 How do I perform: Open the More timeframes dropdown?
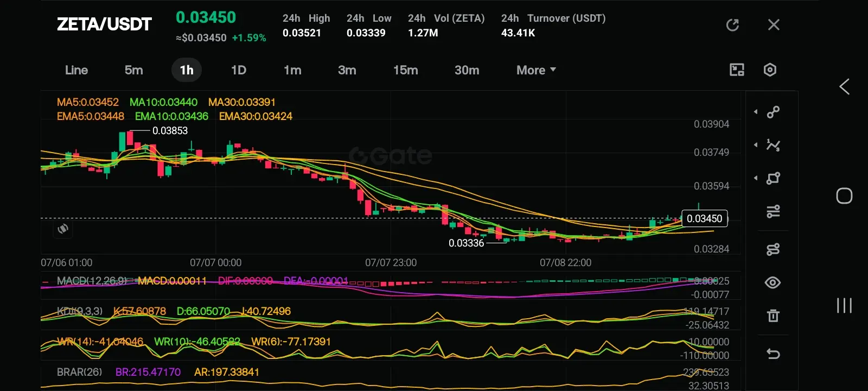point(536,70)
